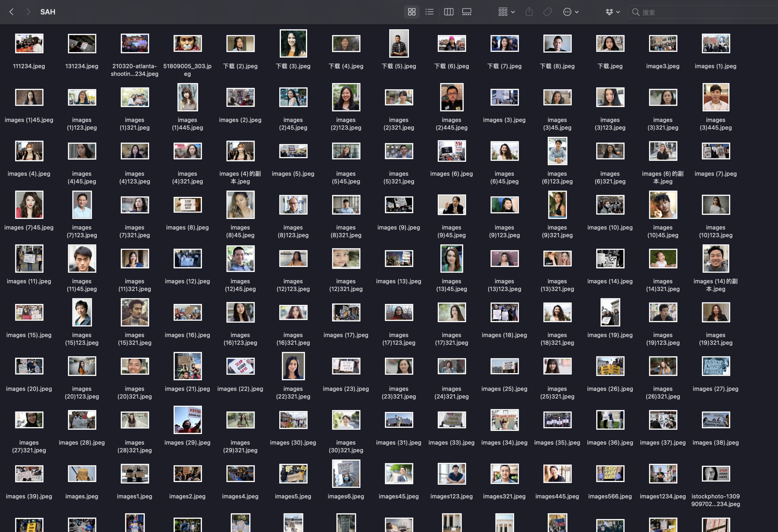
Task: Select images (15)321.jpeg thumbnail
Action: click(x=135, y=312)
